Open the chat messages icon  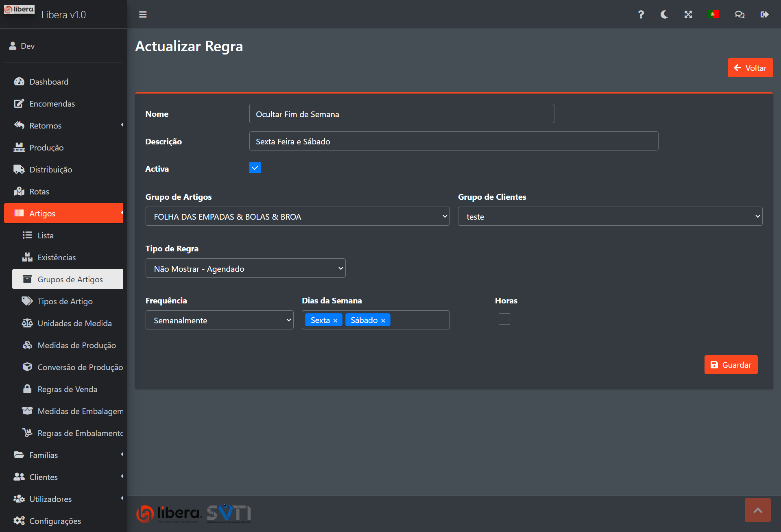point(740,15)
